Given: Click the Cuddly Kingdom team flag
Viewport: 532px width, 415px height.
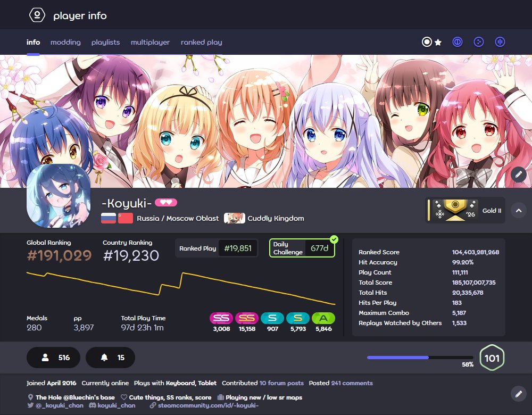Looking at the screenshot, I should pos(235,218).
